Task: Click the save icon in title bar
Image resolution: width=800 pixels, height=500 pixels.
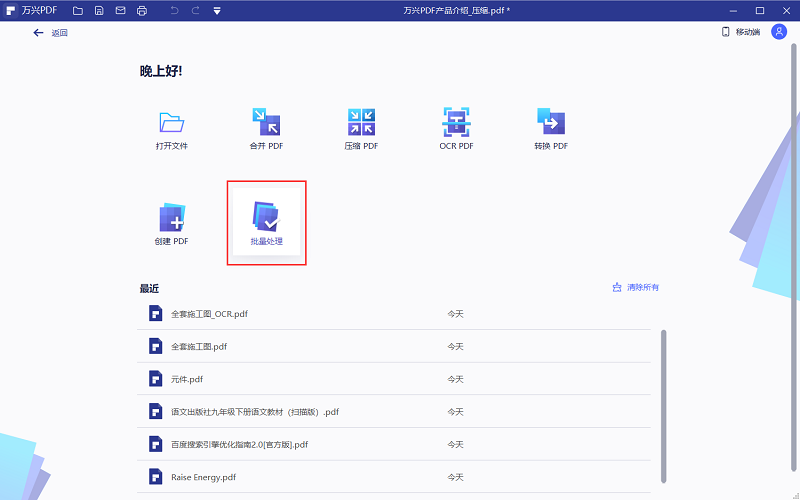Action: click(x=99, y=10)
